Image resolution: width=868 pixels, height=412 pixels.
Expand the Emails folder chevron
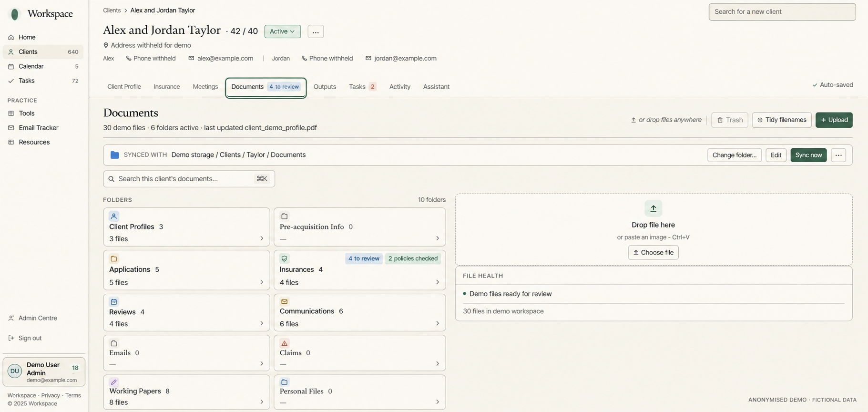point(262,364)
